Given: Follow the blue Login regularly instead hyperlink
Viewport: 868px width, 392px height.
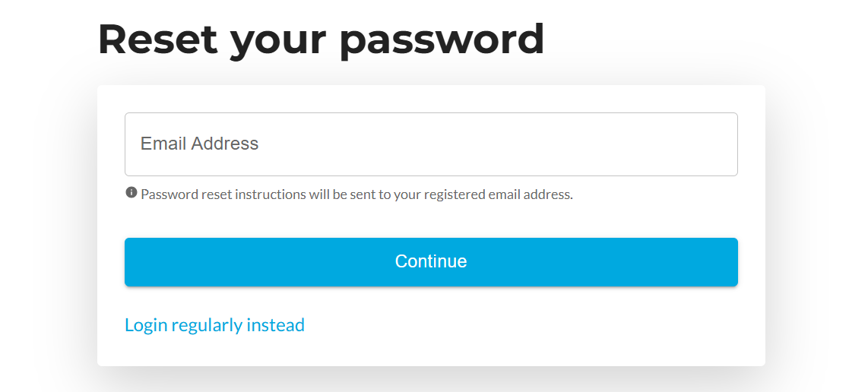Looking at the screenshot, I should 214,325.
